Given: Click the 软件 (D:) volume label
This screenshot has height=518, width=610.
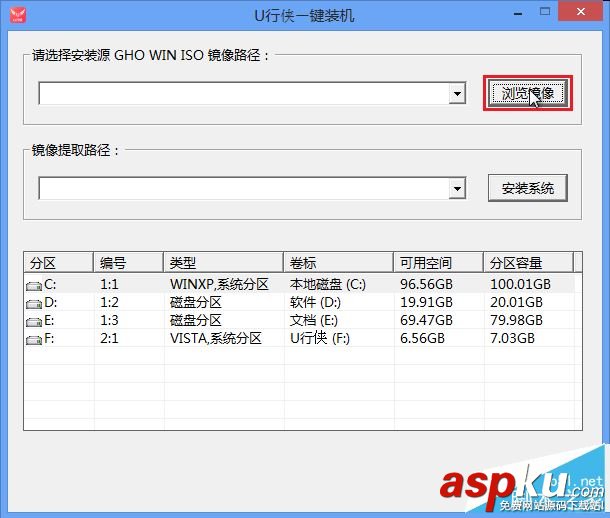Looking at the screenshot, I should click(315, 302).
